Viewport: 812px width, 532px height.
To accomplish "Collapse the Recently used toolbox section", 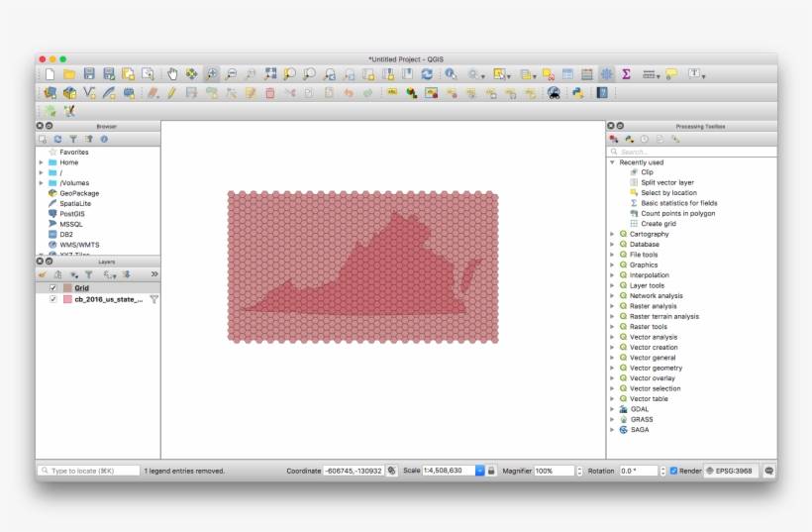I will click(612, 162).
